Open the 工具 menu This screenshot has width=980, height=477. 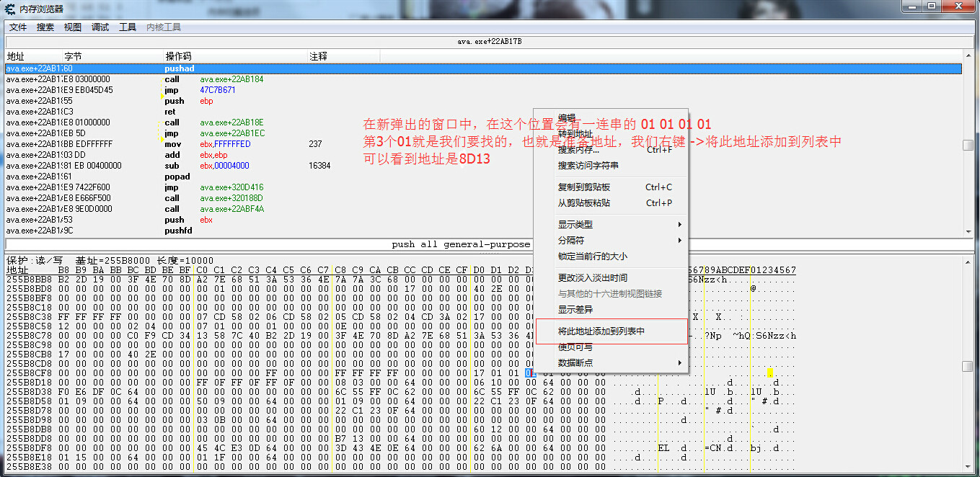(x=128, y=27)
